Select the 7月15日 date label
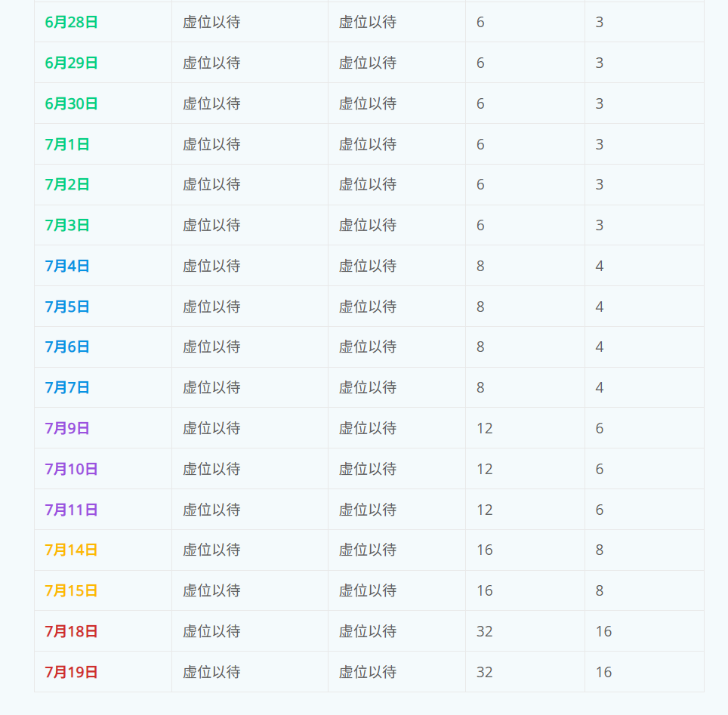Image resolution: width=728 pixels, height=715 pixels. point(71,590)
